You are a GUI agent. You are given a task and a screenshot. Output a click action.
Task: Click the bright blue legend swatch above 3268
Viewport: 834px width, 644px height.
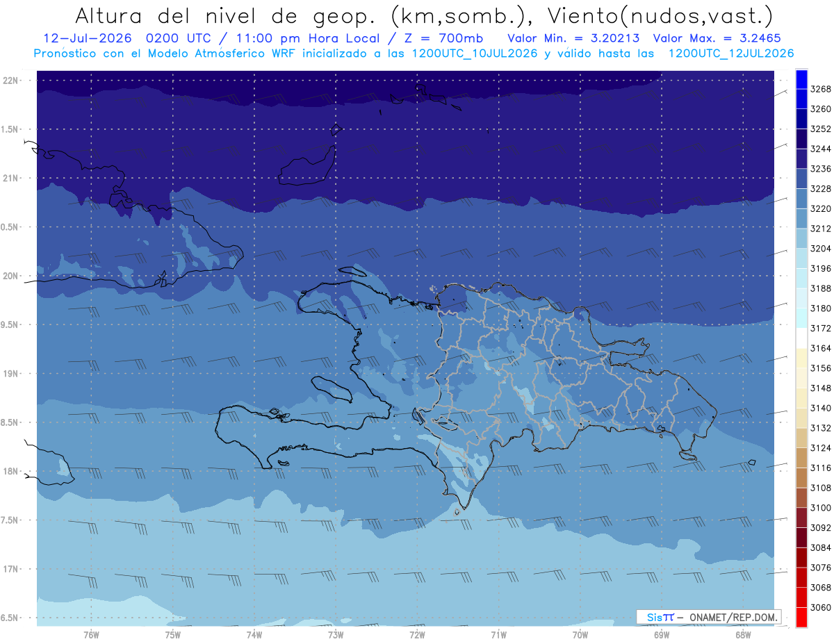click(x=801, y=79)
